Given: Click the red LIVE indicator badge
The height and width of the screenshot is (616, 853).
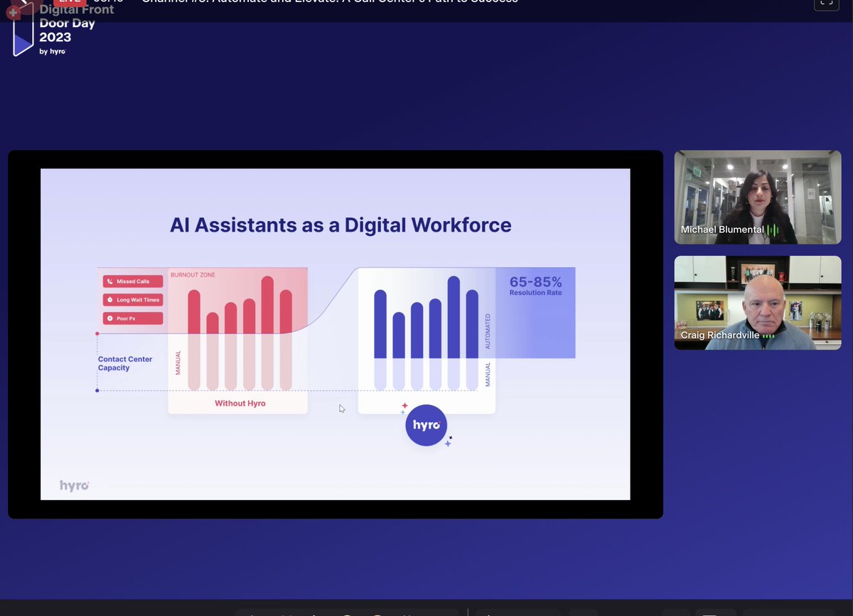Looking at the screenshot, I should point(69,1).
